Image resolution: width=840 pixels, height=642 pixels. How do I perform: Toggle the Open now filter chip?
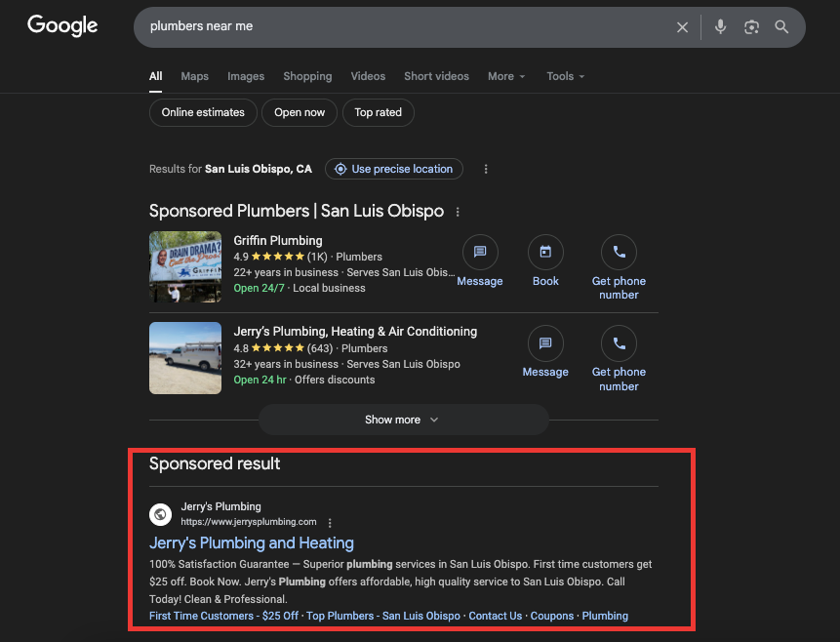[x=300, y=112]
